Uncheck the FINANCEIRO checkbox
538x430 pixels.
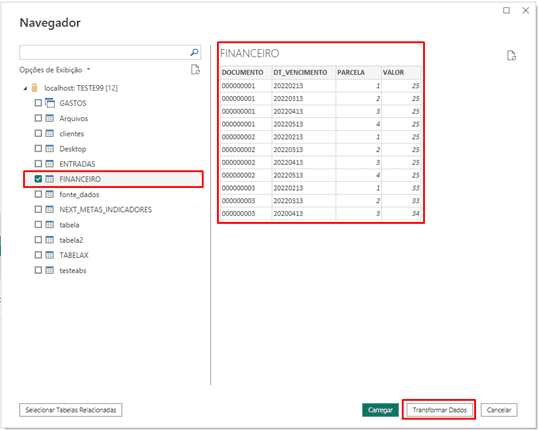(38, 179)
